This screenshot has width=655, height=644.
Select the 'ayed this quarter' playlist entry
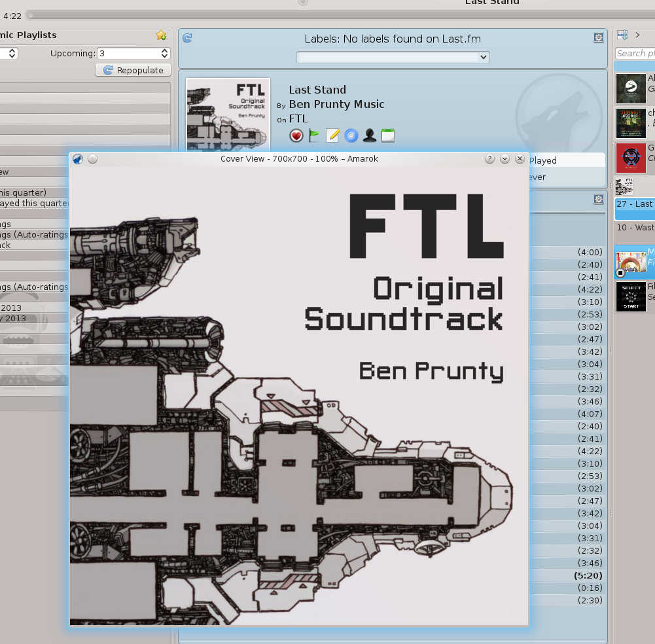34,203
